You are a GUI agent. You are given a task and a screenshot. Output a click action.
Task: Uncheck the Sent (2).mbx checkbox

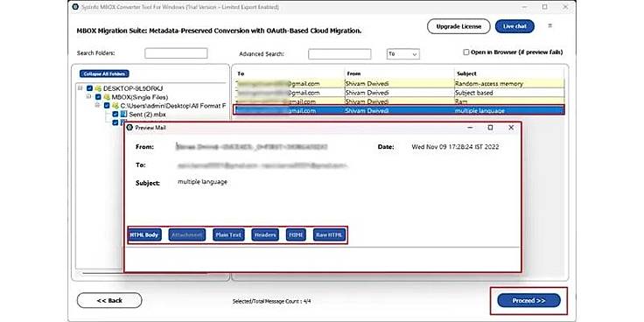point(115,114)
